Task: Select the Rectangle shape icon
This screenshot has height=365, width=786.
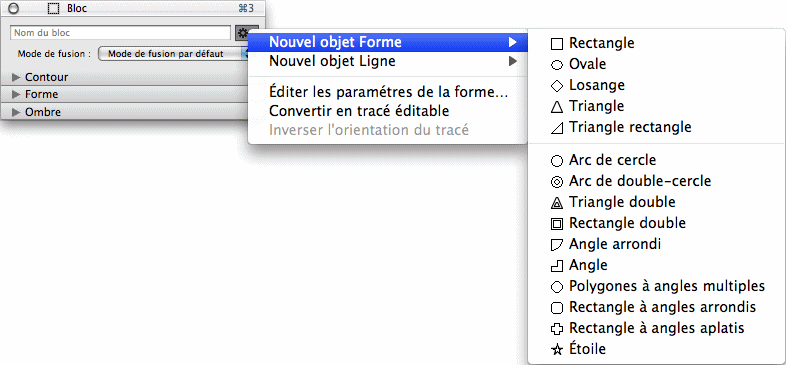Action: coord(557,44)
